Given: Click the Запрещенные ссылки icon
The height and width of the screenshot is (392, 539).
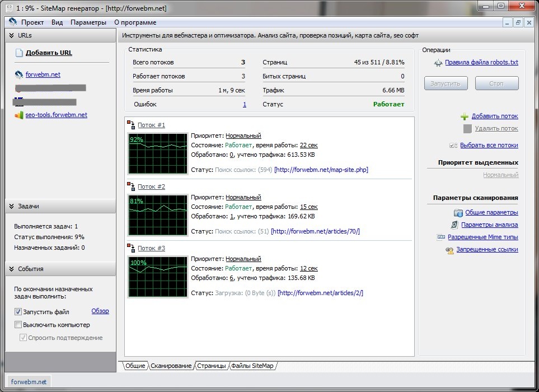Looking at the screenshot, I should pos(449,250).
